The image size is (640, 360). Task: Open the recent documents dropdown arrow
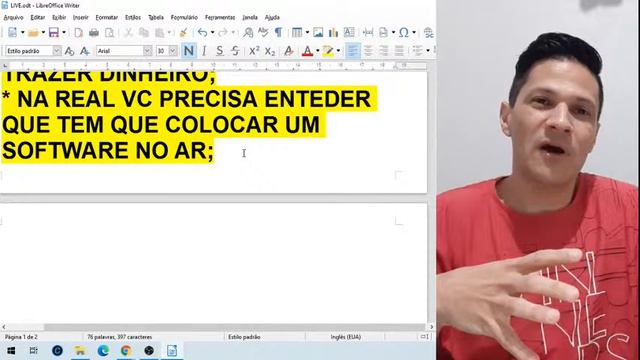point(43,32)
